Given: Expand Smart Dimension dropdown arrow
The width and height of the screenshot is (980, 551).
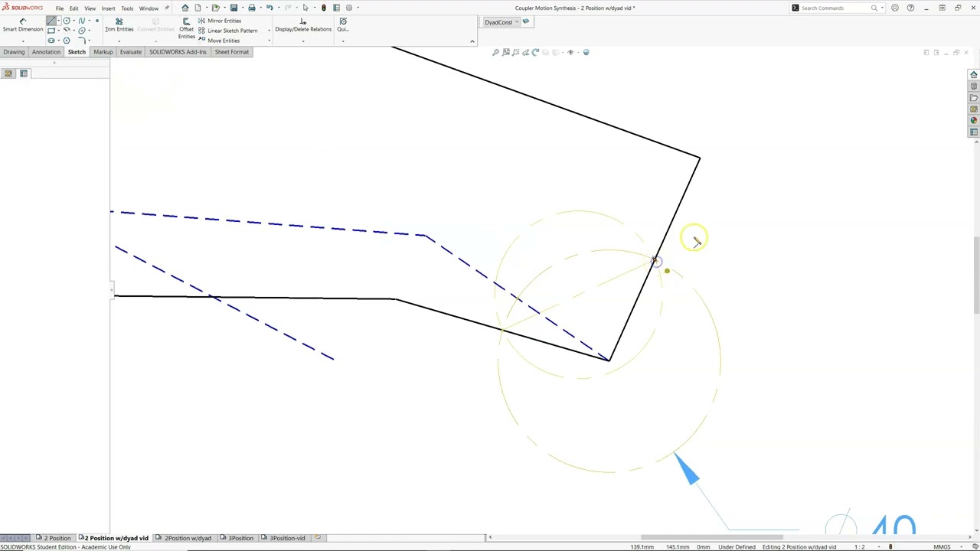Looking at the screenshot, I should pyautogui.click(x=23, y=41).
